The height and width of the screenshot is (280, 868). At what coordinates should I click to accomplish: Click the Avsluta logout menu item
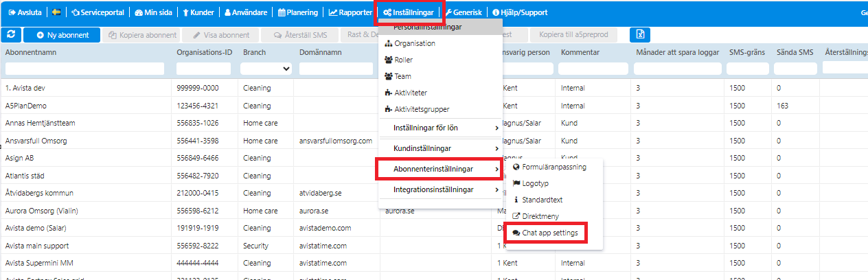[x=27, y=12]
